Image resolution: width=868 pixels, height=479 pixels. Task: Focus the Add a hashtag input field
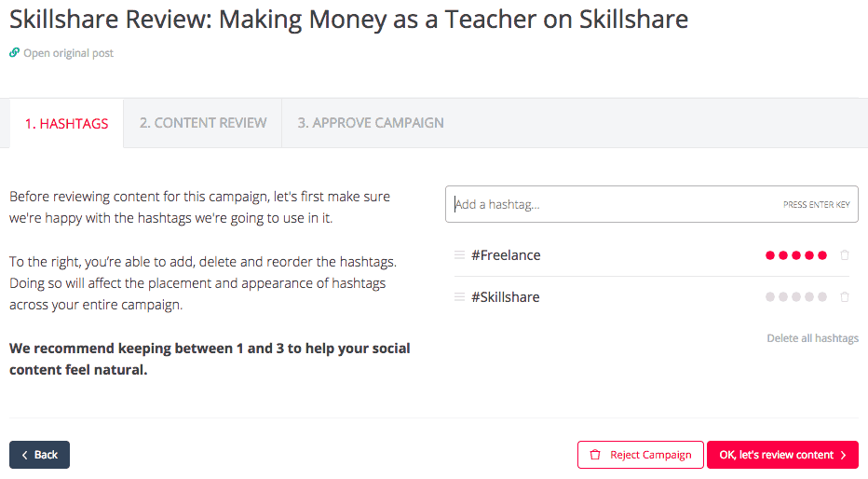pyautogui.click(x=652, y=204)
